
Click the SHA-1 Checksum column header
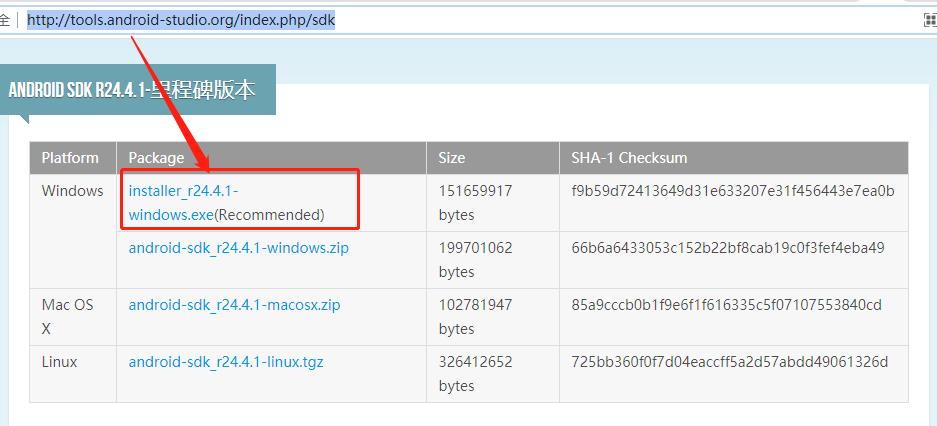pyautogui.click(x=629, y=158)
